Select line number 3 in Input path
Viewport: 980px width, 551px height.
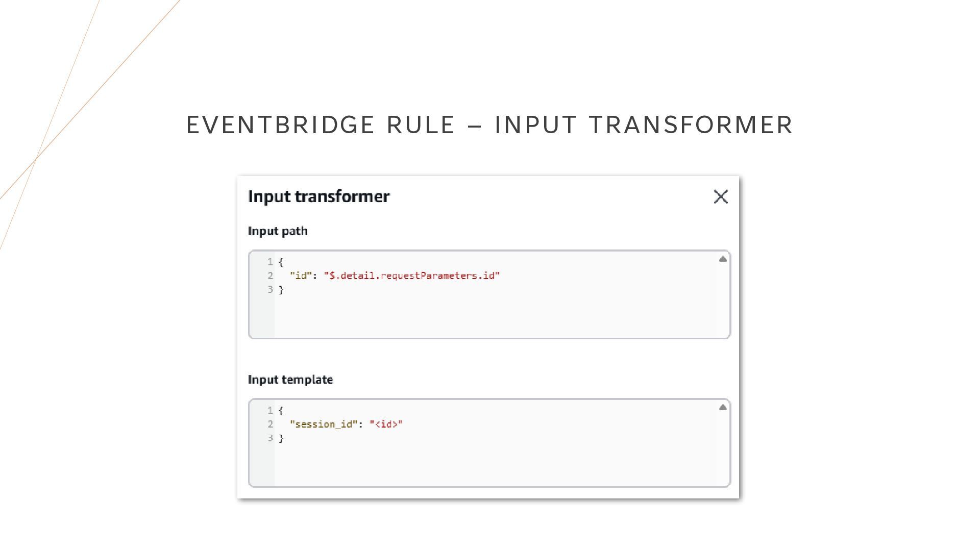(x=270, y=289)
